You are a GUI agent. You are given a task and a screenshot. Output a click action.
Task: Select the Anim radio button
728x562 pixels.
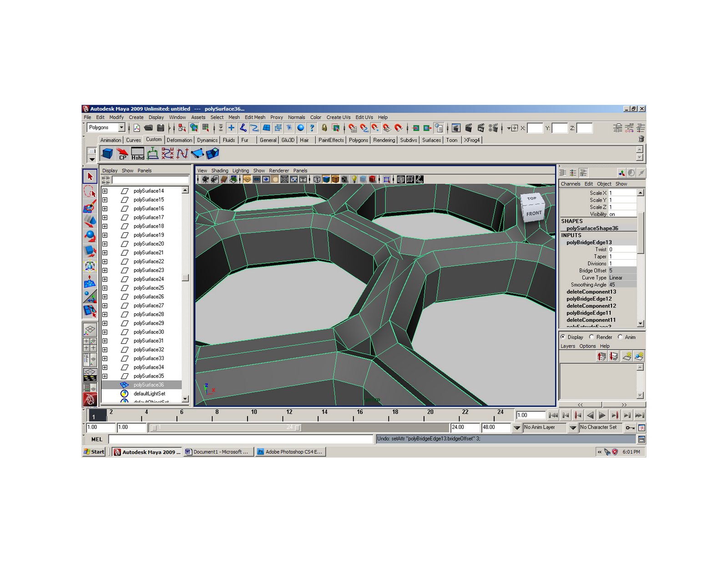point(620,337)
